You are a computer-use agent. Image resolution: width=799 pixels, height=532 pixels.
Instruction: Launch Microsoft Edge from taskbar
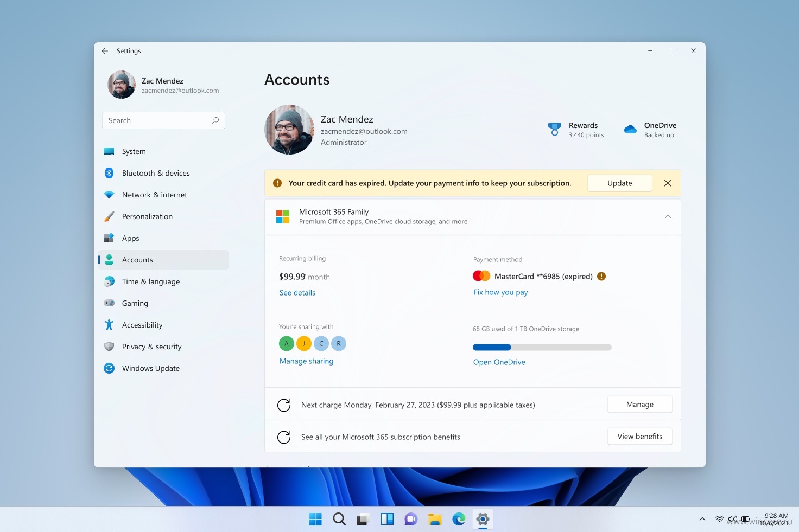459,520
